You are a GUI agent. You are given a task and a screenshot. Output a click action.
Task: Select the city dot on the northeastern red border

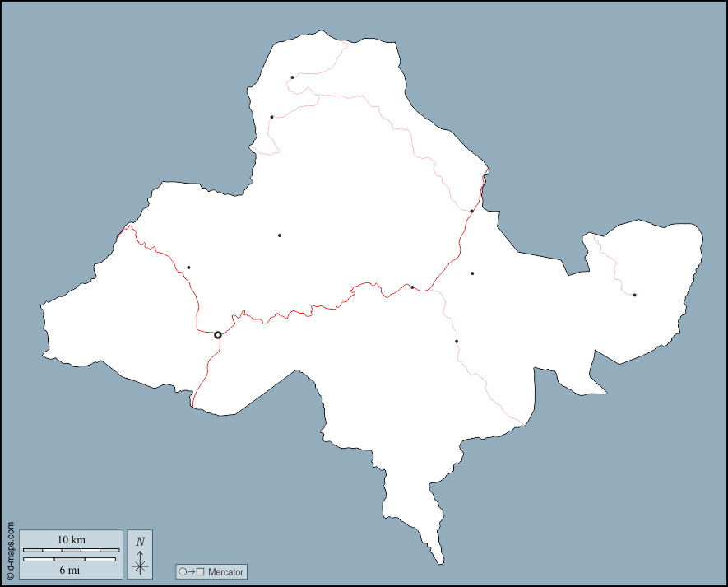471,211
